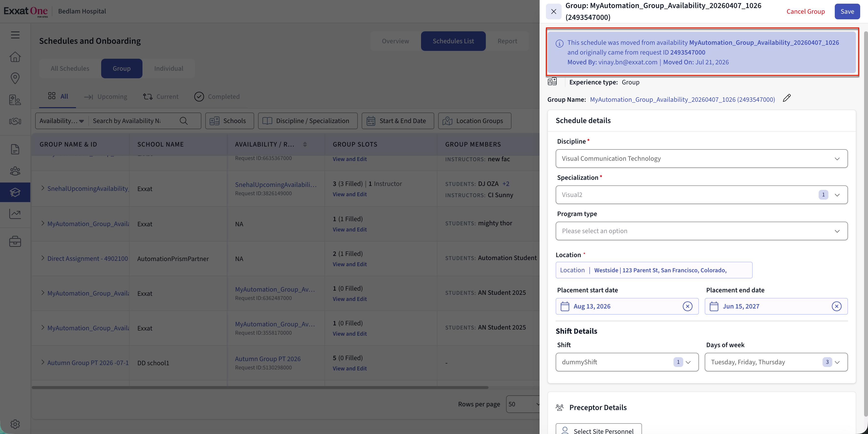Show All schedules status filter
The image size is (868, 434).
pyautogui.click(x=58, y=96)
